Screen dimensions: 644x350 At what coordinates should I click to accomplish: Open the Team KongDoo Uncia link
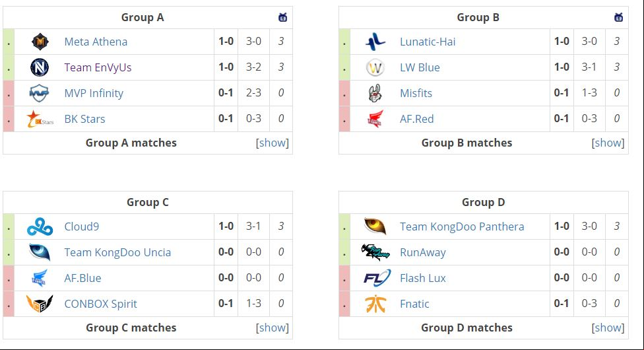[117, 252]
